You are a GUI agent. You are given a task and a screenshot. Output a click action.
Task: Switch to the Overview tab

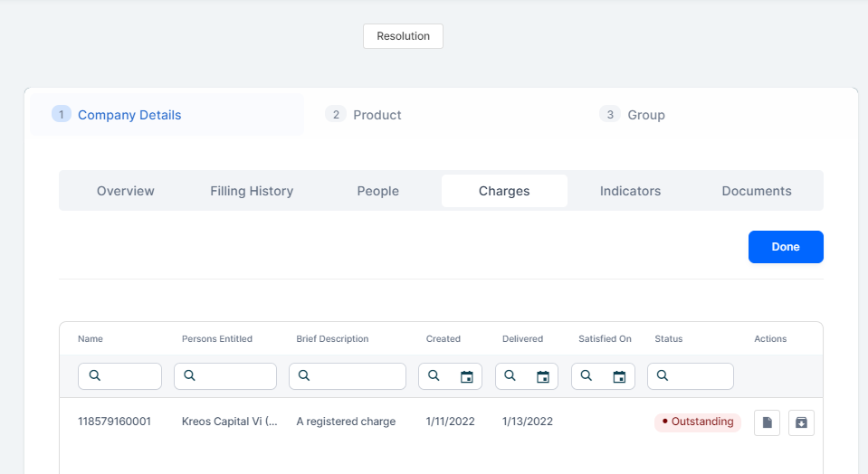tap(126, 191)
